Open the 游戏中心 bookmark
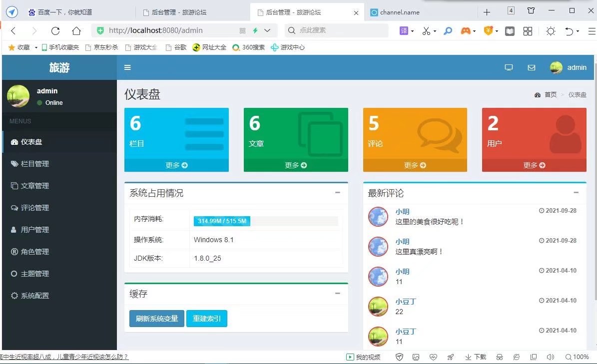 (288, 47)
